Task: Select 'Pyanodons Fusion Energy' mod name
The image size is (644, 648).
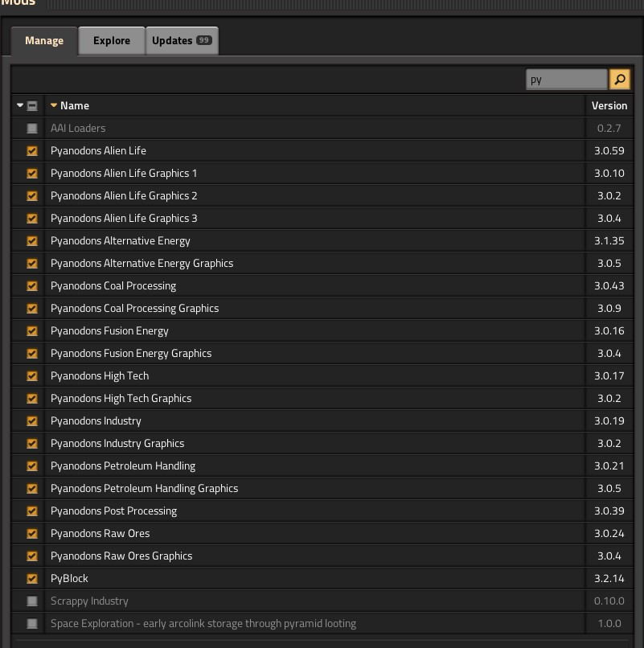Action: (109, 331)
